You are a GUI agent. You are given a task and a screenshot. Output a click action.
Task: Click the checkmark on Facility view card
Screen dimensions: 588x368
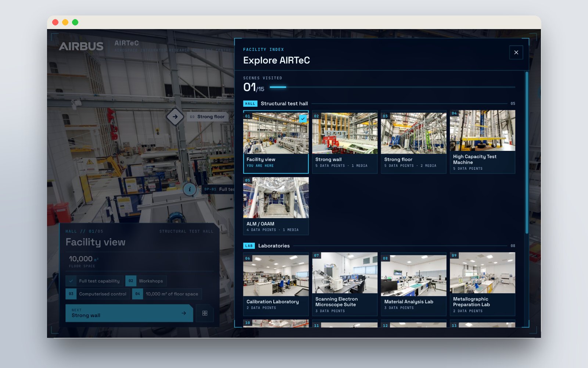click(303, 118)
